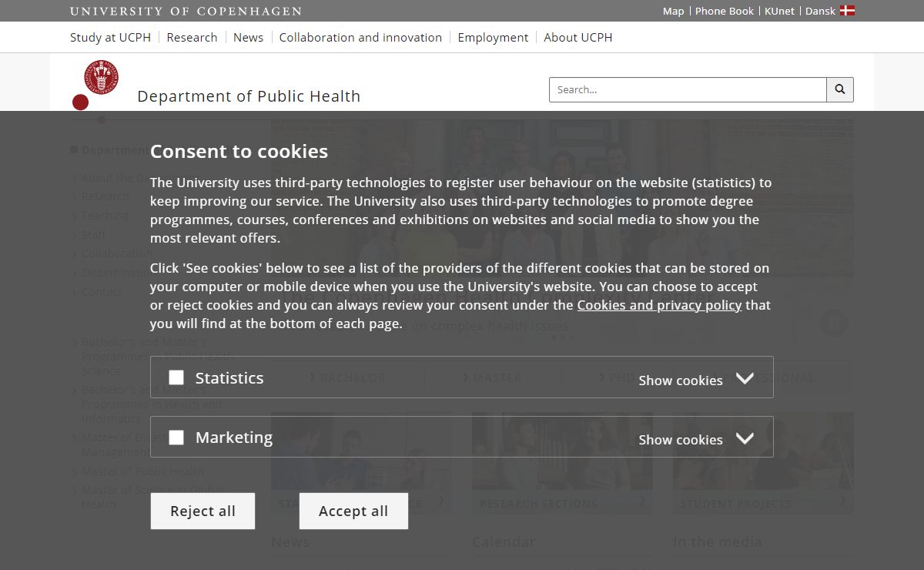Expand Show cookies for Marketing

pyautogui.click(x=695, y=438)
